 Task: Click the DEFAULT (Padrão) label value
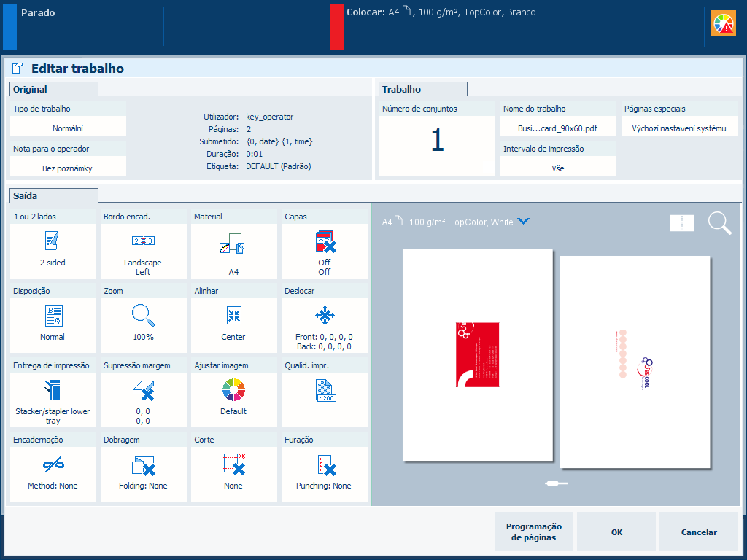tap(279, 166)
